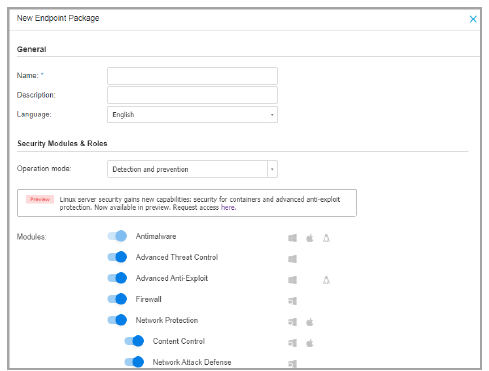Click the Apple icon beside Network Protection
This screenshot has width=489, height=371.
[310, 322]
